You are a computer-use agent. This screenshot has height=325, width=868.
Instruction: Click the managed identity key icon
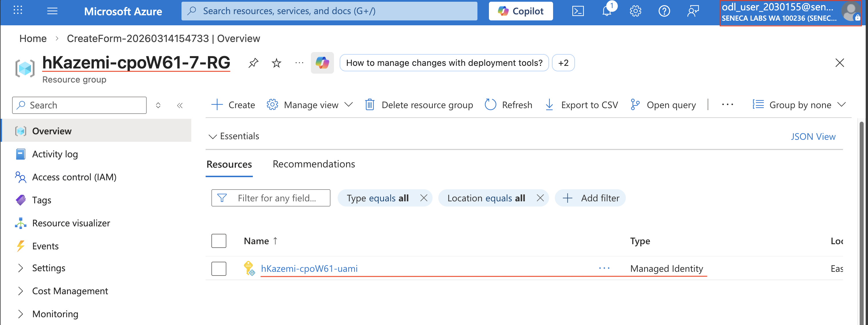tap(249, 268)
